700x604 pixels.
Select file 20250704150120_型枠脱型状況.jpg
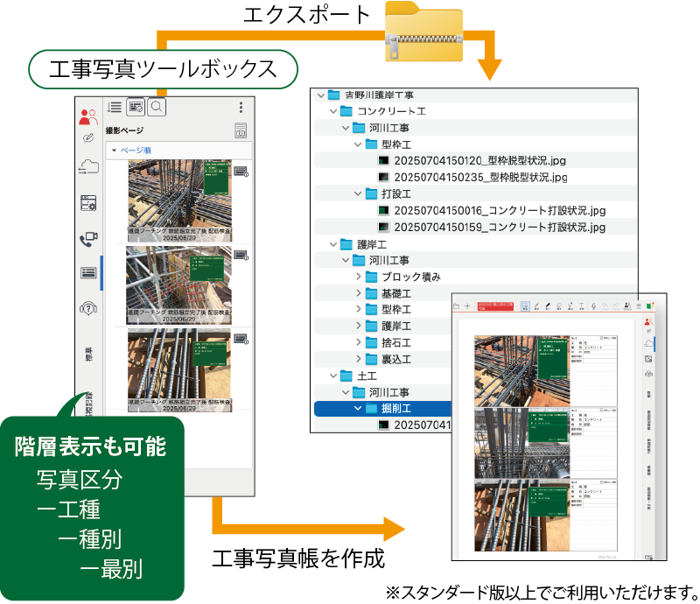point(476,161)
